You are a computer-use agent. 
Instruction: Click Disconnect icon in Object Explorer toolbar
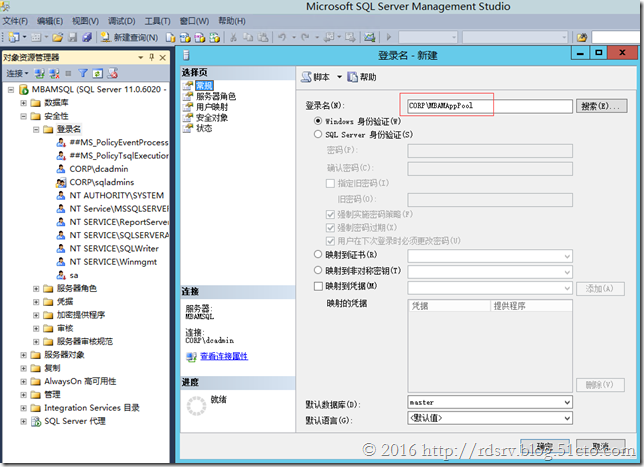(54, 74)
